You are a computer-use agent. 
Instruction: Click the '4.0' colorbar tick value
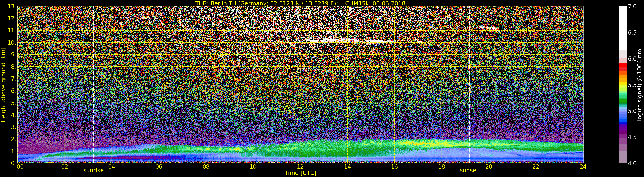[632, 163]
